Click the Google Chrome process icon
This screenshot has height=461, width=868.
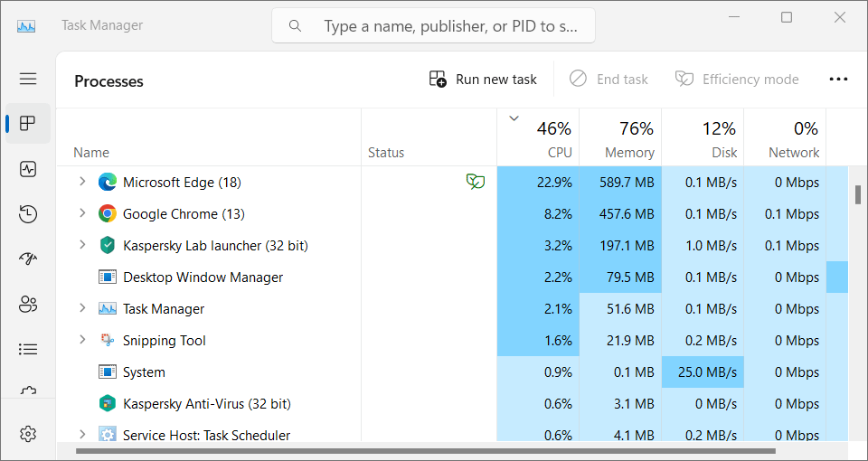[108, 214]
